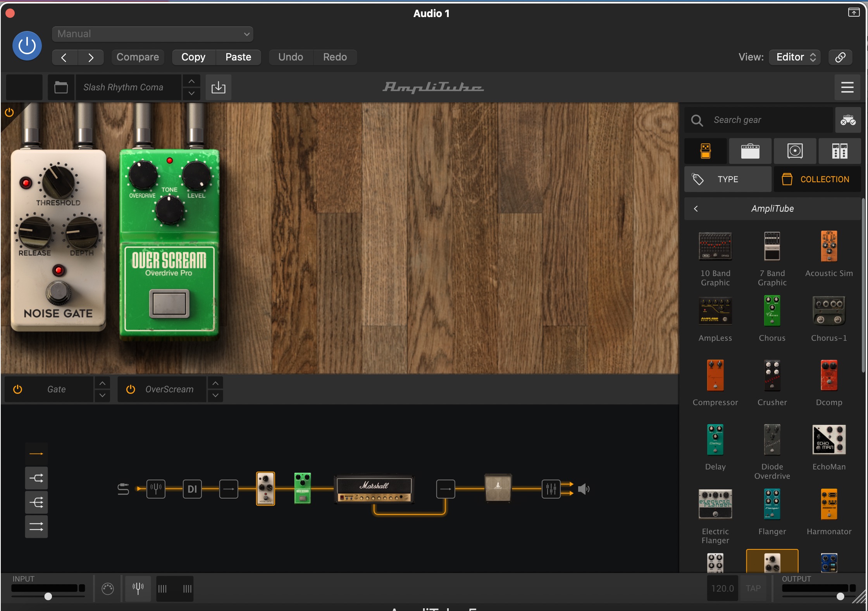Click the Undo button
Image resolution: width=868 pixels, height=611 pixels.
[x=291, y=57]
